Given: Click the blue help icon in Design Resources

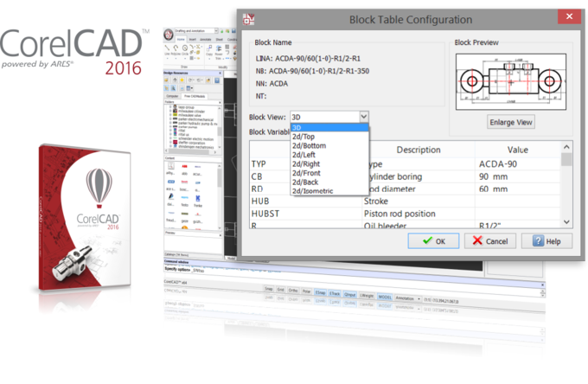Looking at the screenshot, I should (x=217, y=80).
